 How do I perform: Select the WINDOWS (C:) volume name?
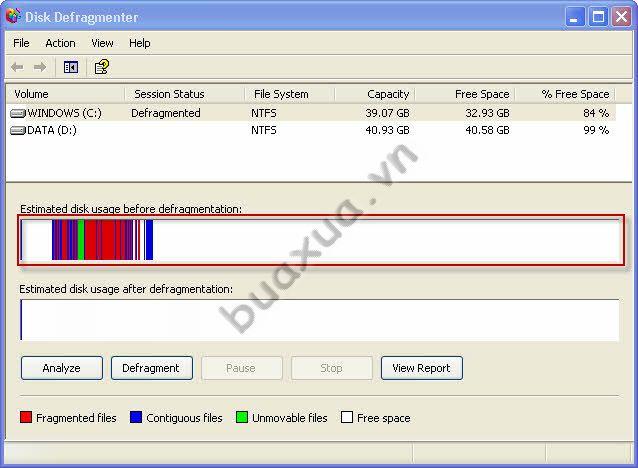coord(64,113)
